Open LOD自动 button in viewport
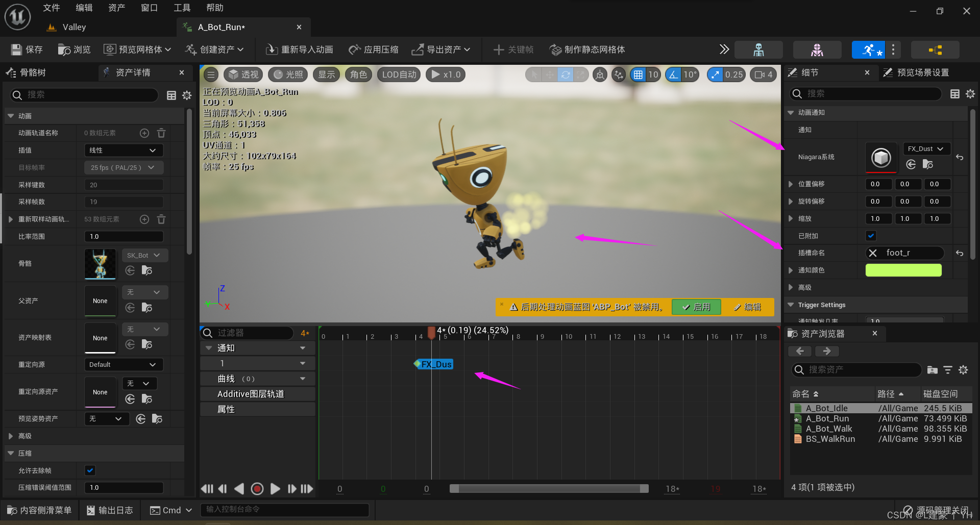This screenshot has height=525, width=980. point(399,74)
